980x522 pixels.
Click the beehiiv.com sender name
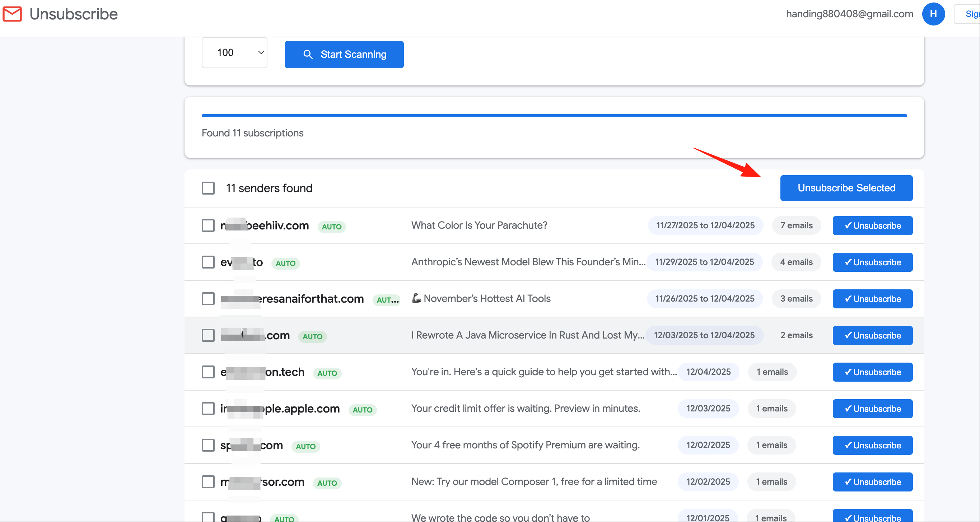(265, 225)
